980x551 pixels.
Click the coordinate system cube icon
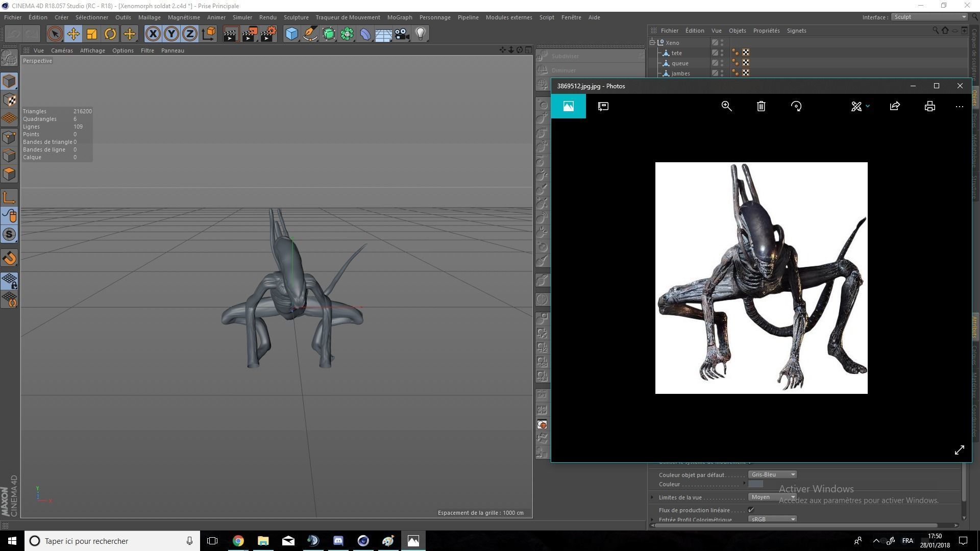point(208,34)
